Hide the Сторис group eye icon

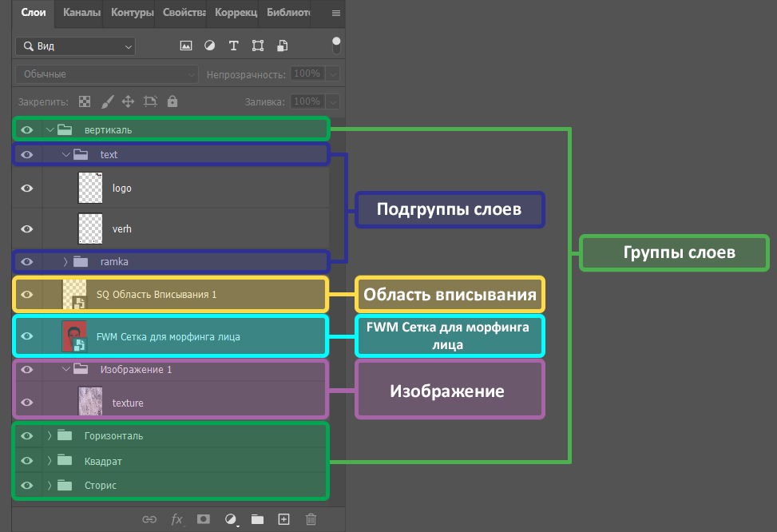coord(27,486)
